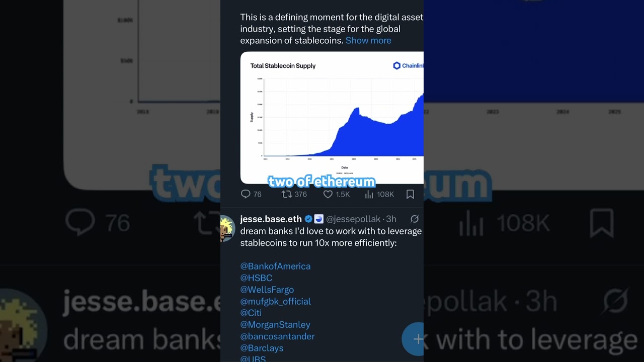Viewport: 644px width, 362px height.
Task: Open the @BankofAmerica mention
Action: pyautogui.click(x=275, y=266)
